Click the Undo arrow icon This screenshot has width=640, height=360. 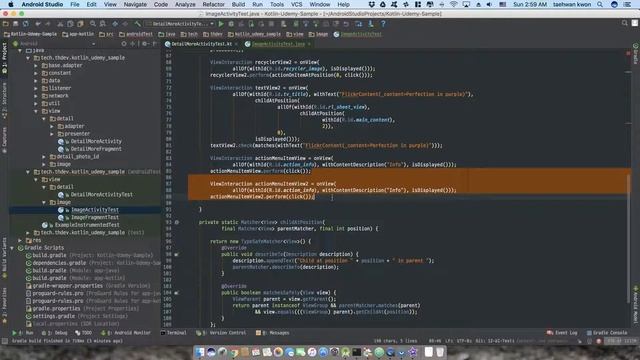38,24
